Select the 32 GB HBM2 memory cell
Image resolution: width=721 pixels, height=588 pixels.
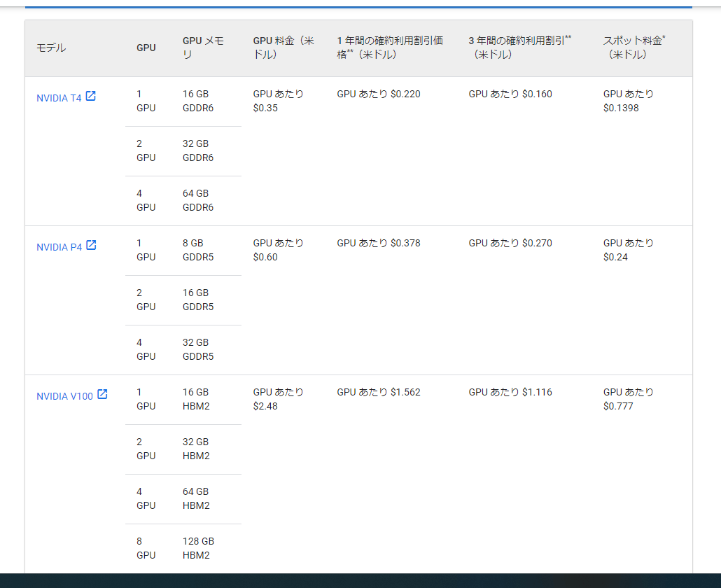pos(196,448)
